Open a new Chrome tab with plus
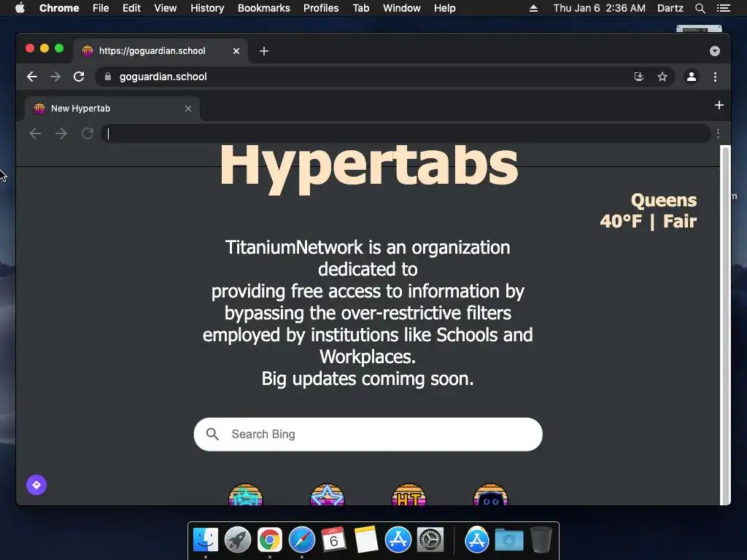747x560 pixels. pos(264,51)
